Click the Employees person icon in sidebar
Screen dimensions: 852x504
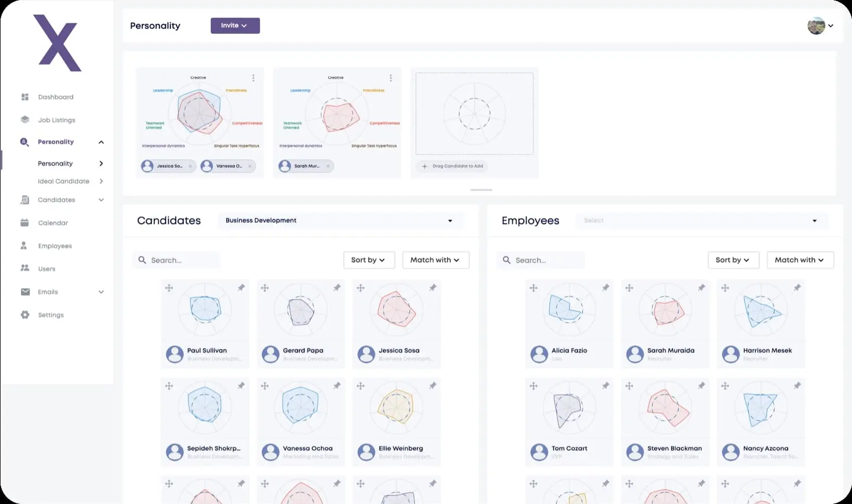[x=24, y=246]
